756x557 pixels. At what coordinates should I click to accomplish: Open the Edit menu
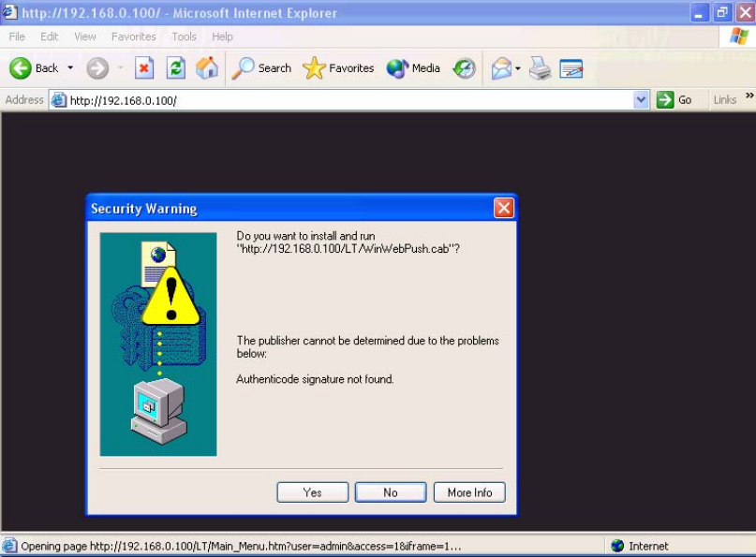[49, 37]
